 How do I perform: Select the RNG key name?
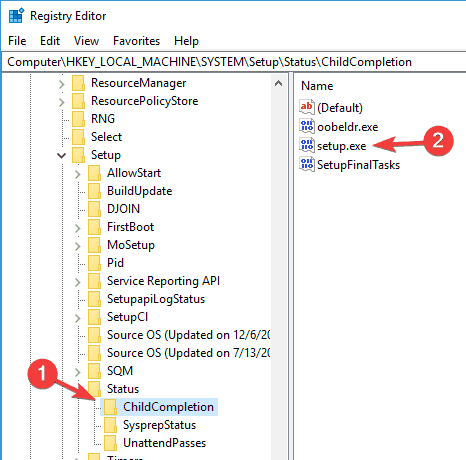pos(103,119)
